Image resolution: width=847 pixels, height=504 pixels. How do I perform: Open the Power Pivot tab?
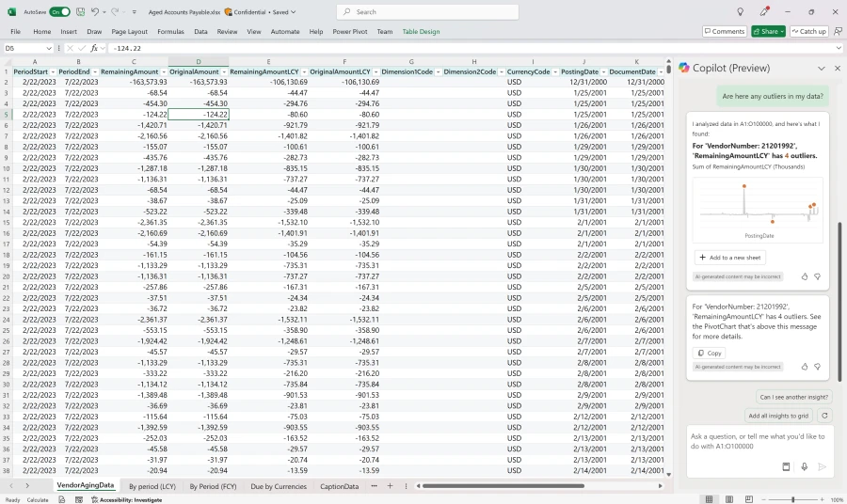point(349,31)
